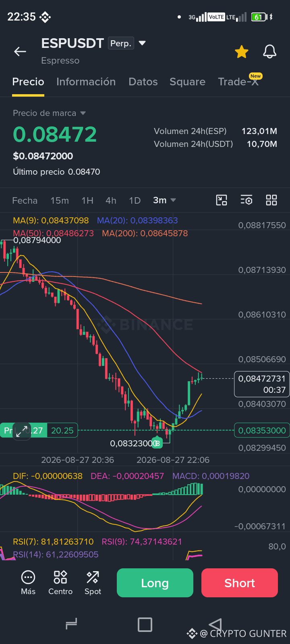
Task: Tap the MA(20) indicator value
Action: click(x=137, y=221)
